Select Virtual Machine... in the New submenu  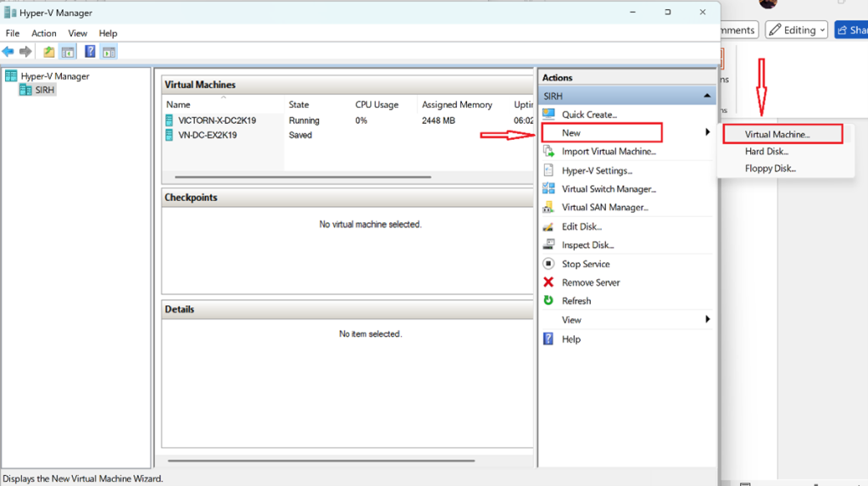[777, 134]
